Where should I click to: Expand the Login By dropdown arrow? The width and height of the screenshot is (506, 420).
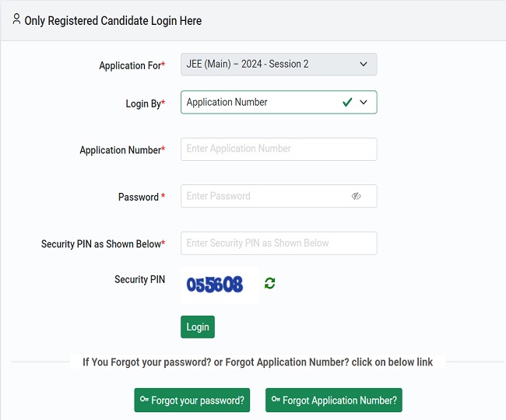[364, 103]
